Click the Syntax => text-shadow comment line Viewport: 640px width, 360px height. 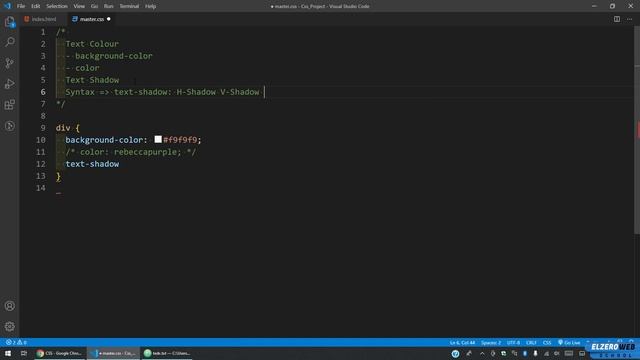point(162,92)
